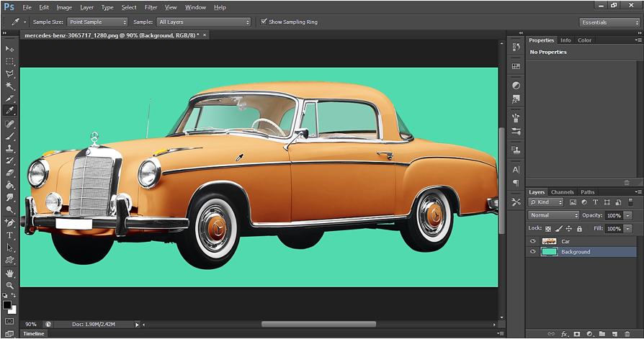The image size is (644, 339).
Task: Hide the Car layer with its eye icon
Action: click(532, 241)
